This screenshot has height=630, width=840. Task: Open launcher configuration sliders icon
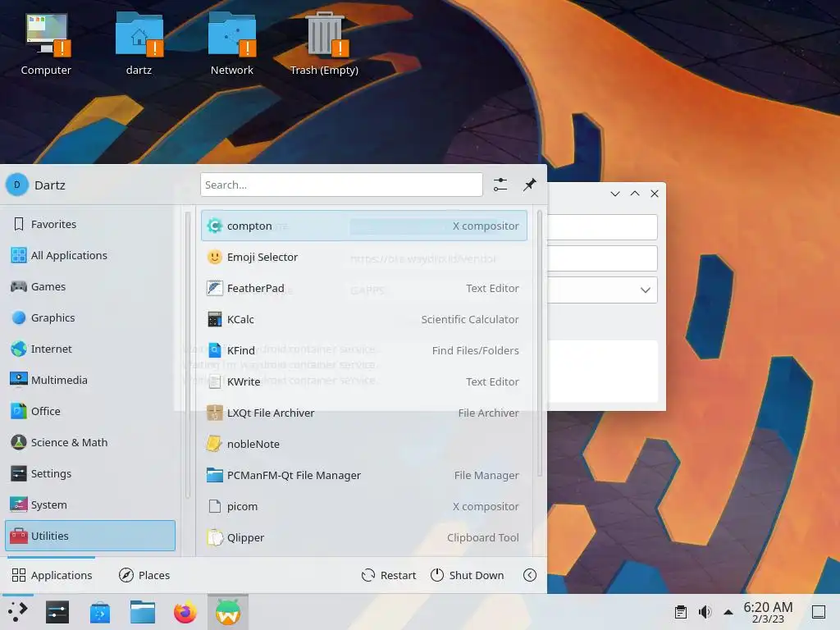click(x=500, y=185)
